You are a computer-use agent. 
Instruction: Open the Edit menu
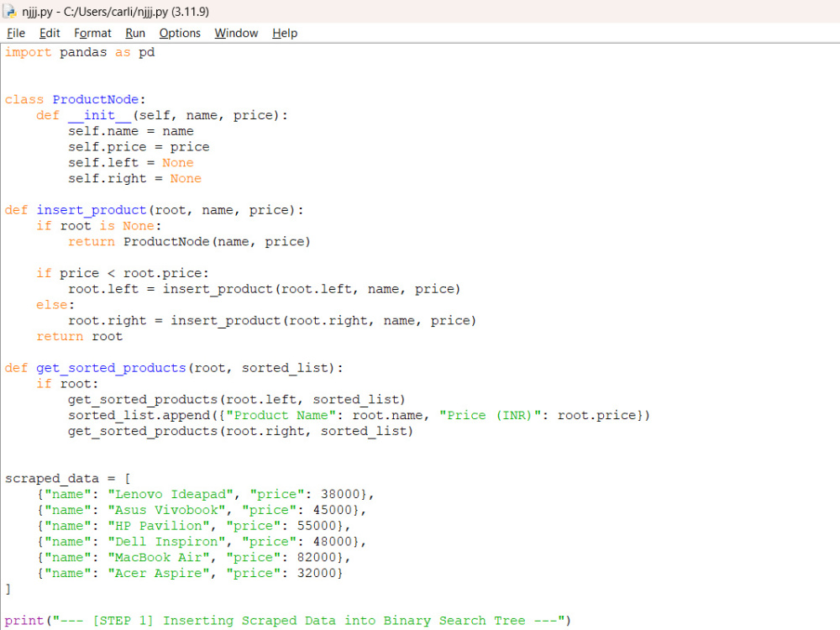(x=50, y=34)
